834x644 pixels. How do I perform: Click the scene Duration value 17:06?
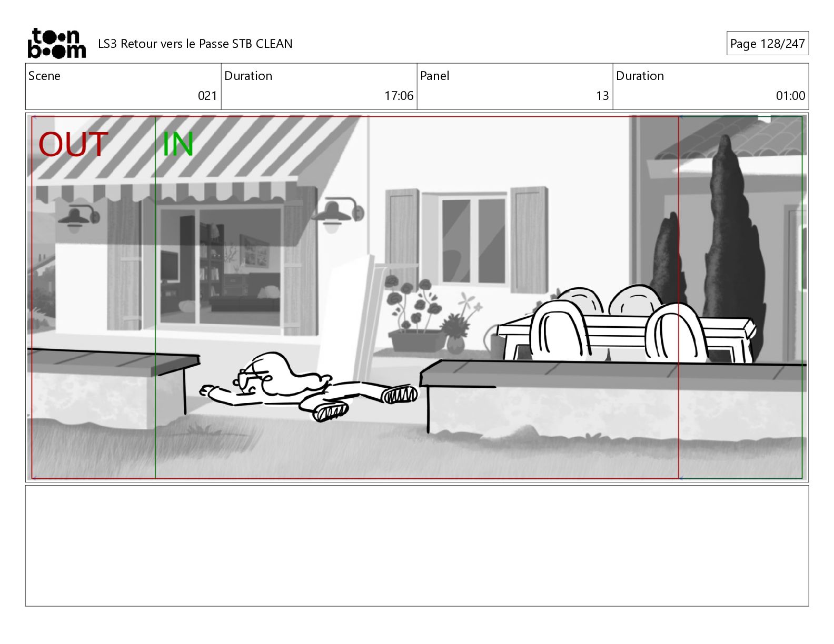click(x=399, y=96)
